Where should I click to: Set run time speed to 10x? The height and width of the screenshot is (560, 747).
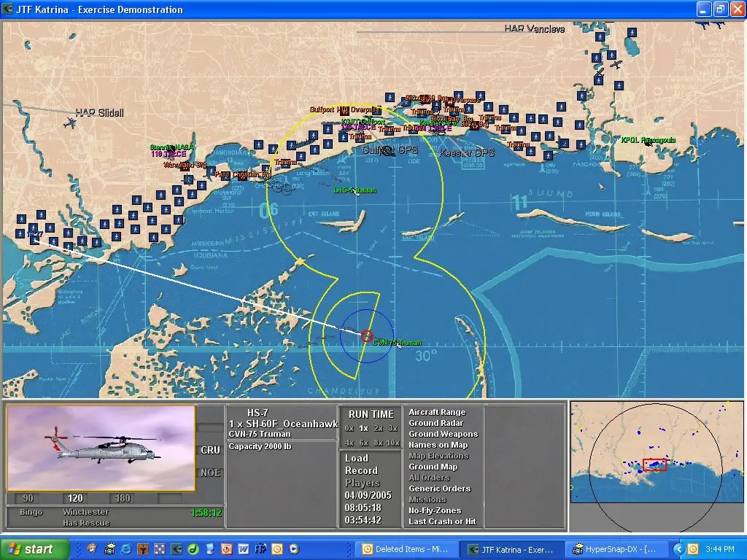(392, 443)
